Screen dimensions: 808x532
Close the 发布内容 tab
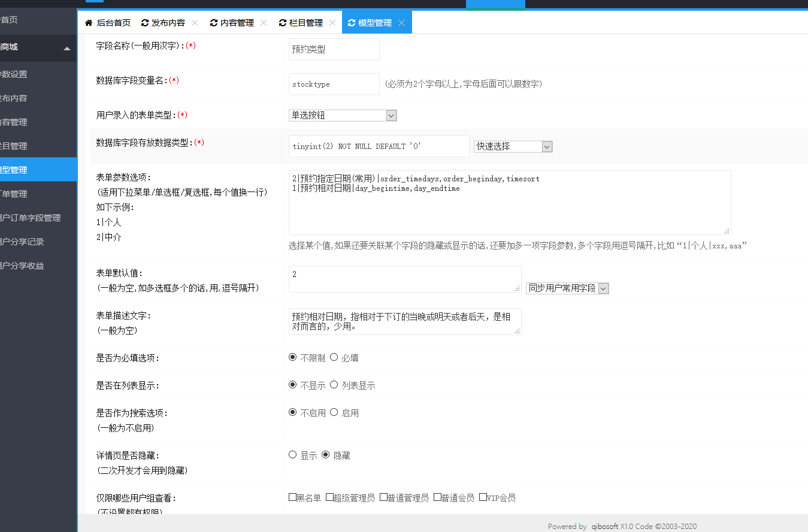tap(195, 23)
